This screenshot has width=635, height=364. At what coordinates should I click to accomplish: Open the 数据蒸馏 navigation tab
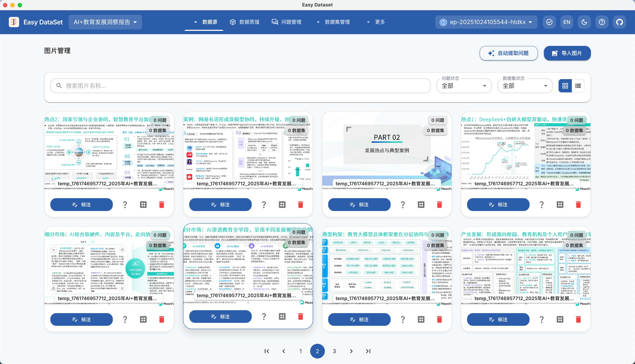(244, 22)
